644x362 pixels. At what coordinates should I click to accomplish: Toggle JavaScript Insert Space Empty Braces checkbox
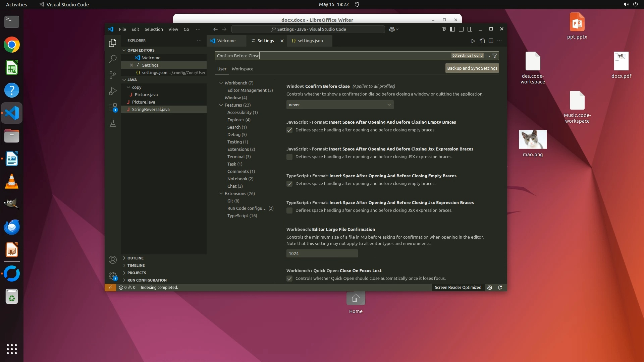pos(289,130)
